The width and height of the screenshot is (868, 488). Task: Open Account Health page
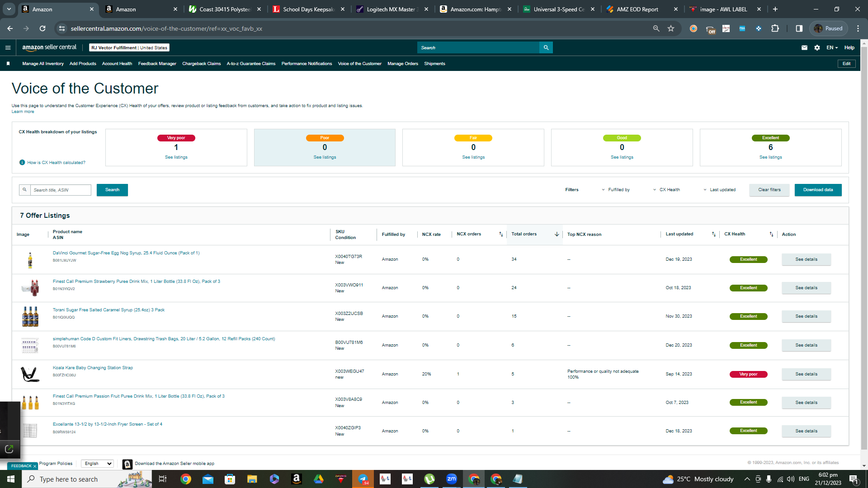coord(117,64)
